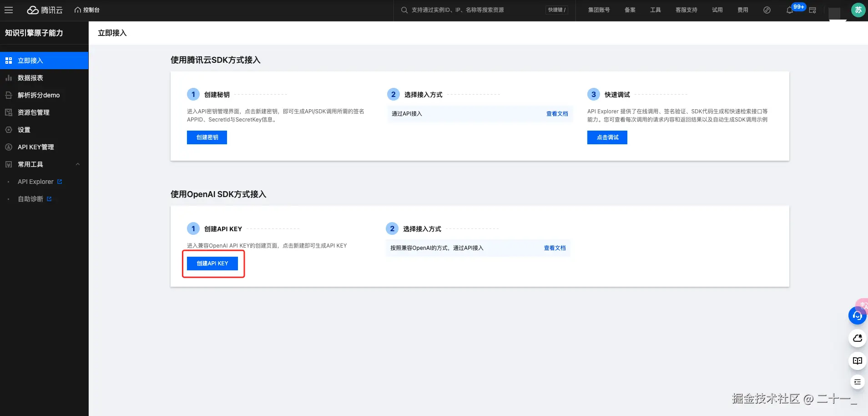The image size is (868, 416).
Task: Click the 快速调试 step title
Action: (x=617, y=95)
